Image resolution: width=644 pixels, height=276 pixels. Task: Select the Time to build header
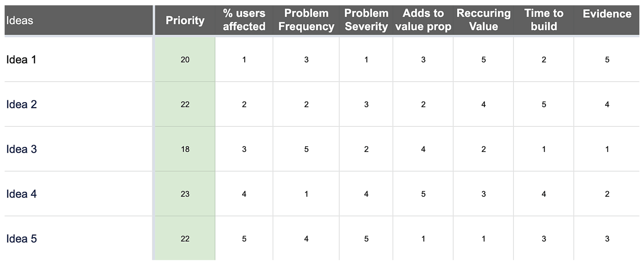[x=544, y=20]
